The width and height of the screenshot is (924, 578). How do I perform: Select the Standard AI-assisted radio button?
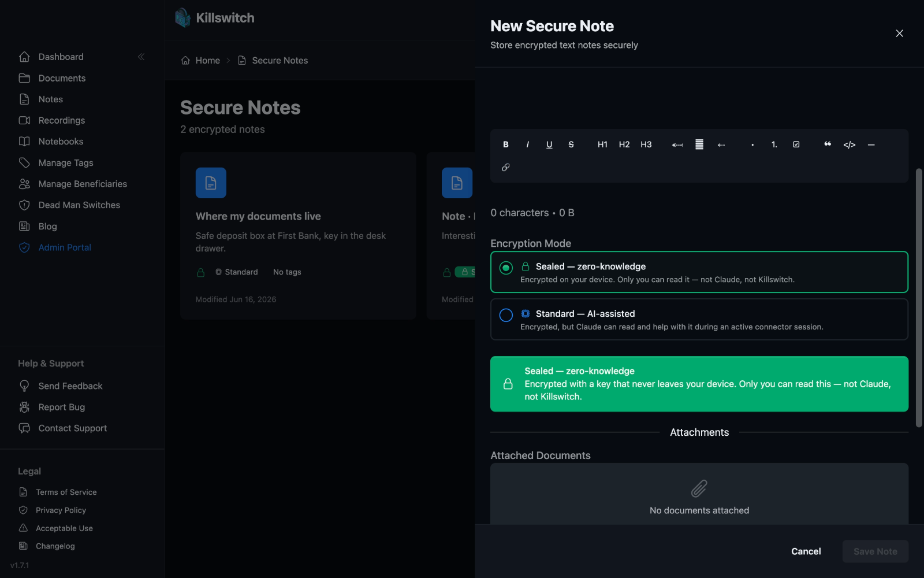[x=506, y=315]
